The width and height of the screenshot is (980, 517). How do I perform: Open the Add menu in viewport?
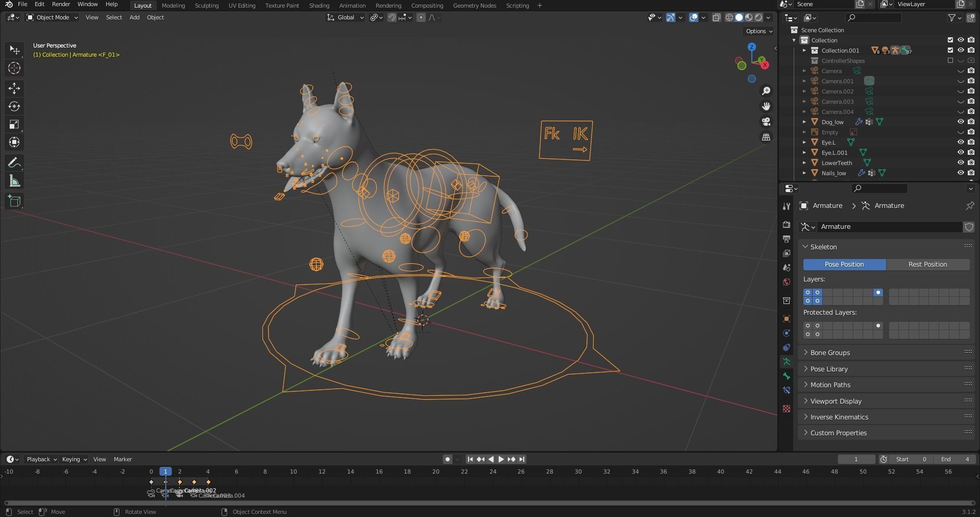(134, 17)
